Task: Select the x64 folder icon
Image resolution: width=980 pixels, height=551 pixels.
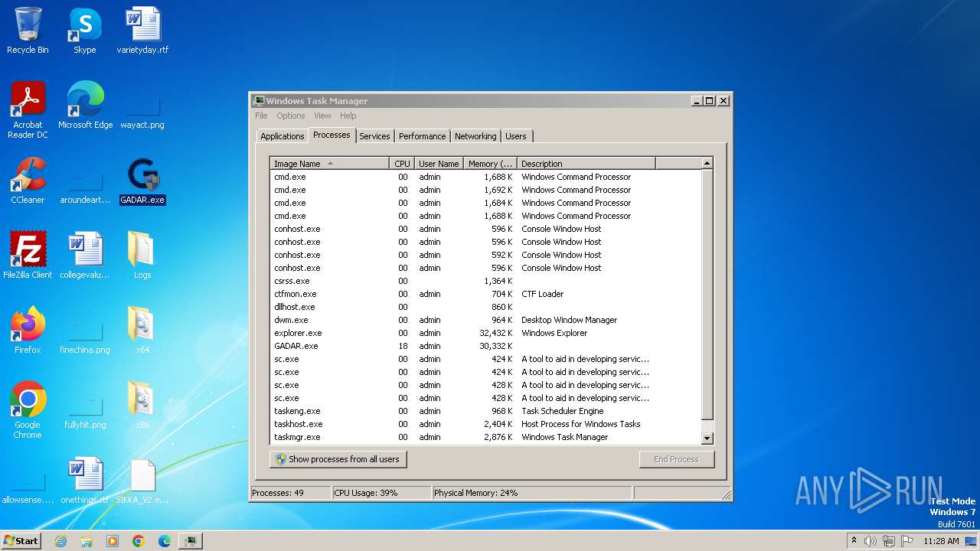Action: [142, 331]
